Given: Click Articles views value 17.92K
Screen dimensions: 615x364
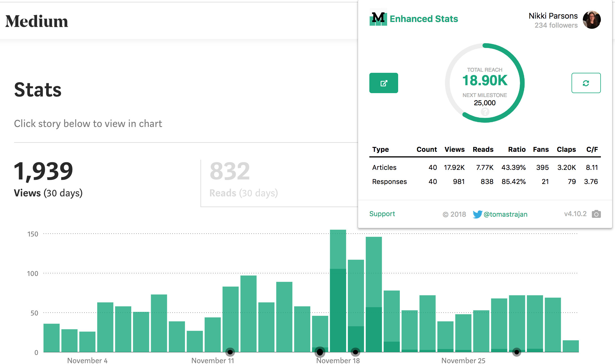Looking at the screenshot, I should [454, 167].
